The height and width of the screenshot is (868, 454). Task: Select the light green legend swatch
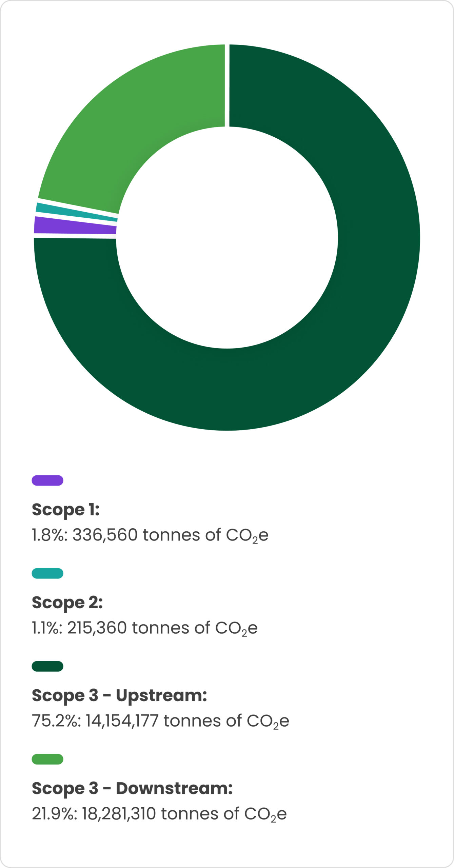pos(47,759)
